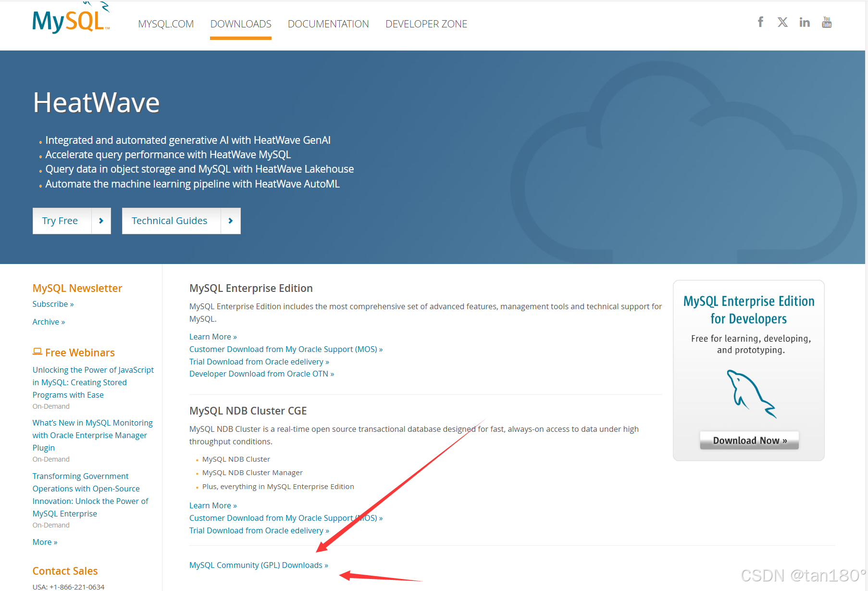
Task: Open the DEVELOPER ZONE navigation item
Action: 426,24
